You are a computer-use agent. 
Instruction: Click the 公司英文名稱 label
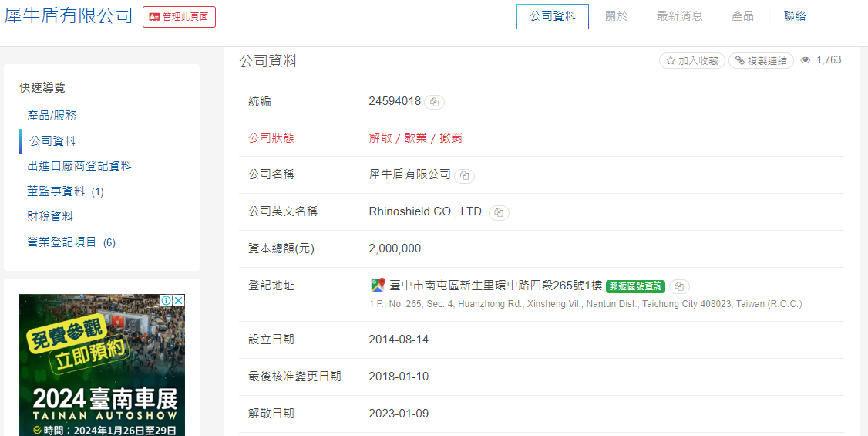283,211
